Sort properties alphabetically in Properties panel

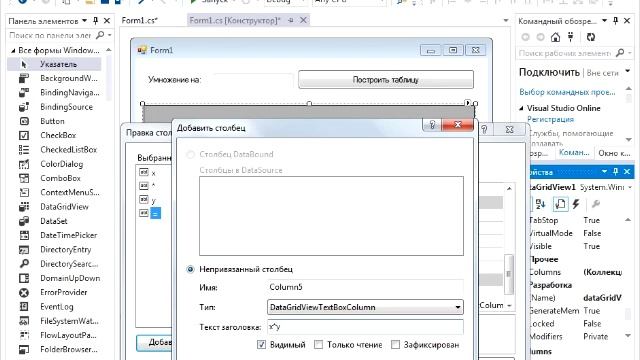click(541, 204)
